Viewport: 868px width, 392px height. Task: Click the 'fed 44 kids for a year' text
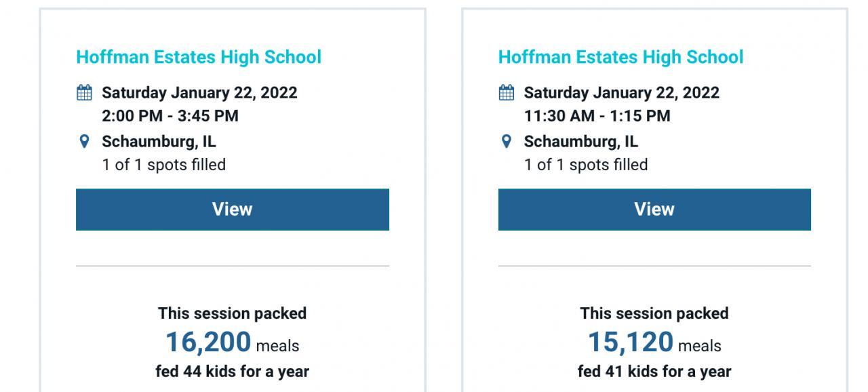pyautogui.click(x=232, y=372)
